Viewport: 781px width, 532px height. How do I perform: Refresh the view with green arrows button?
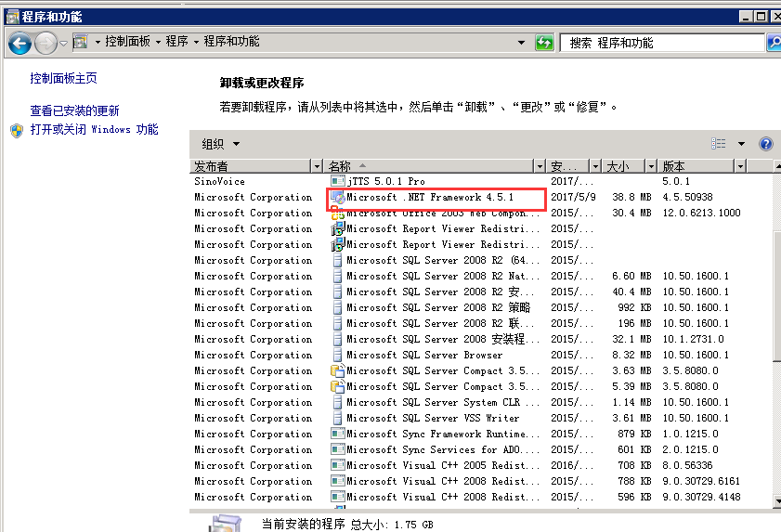[544, 43]
